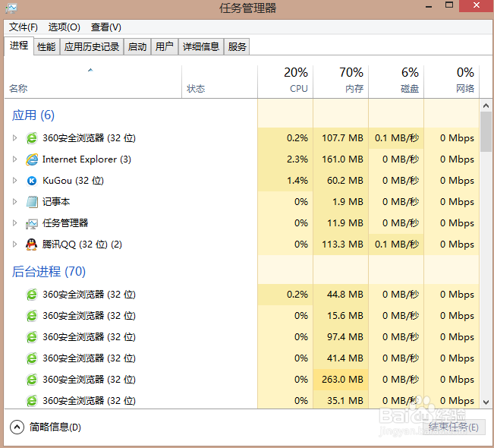Expand the Internet Explorer (3) group

pos(14,159)
